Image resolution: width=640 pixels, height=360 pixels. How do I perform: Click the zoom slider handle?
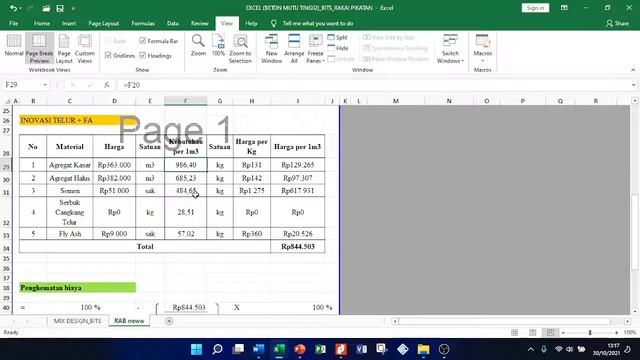click(x=590, y=333)
